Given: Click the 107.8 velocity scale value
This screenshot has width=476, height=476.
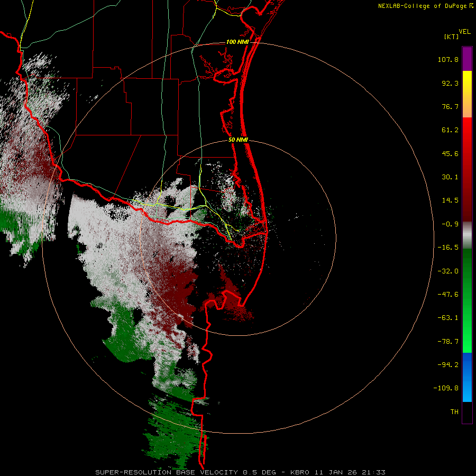Looking at the screenshot, I should [x=448, y=59].
